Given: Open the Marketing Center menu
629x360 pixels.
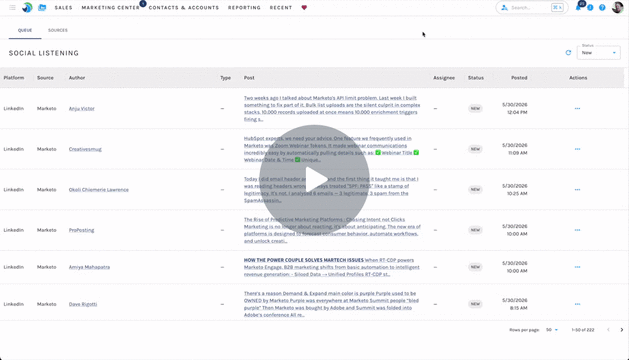Looking at the screenshot, I should [111, 8].
